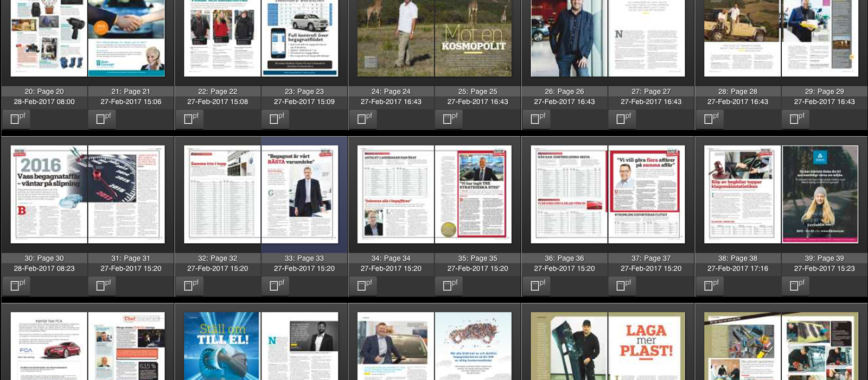Click the pf icon under Page 39
The height and width of the screenshot is (380, 868).
[x=796, y=285]
